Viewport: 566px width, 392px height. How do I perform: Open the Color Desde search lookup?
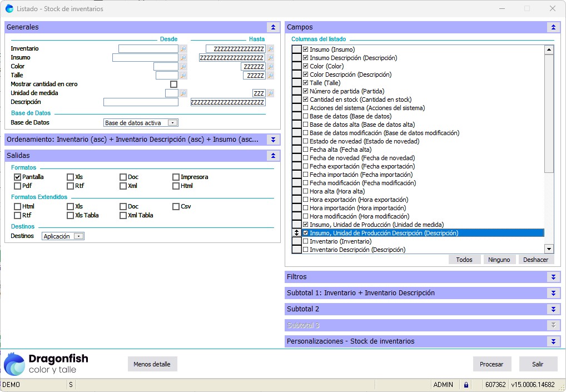tap(183, 67)
